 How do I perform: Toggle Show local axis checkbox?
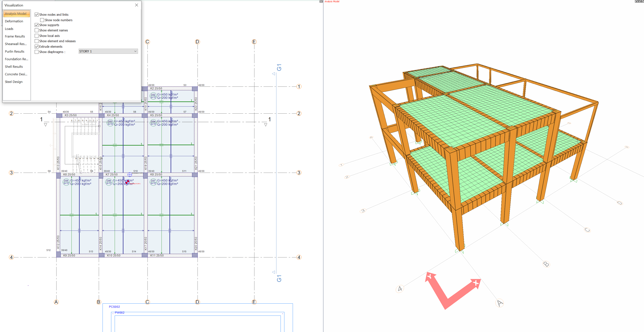click(37, 36)
